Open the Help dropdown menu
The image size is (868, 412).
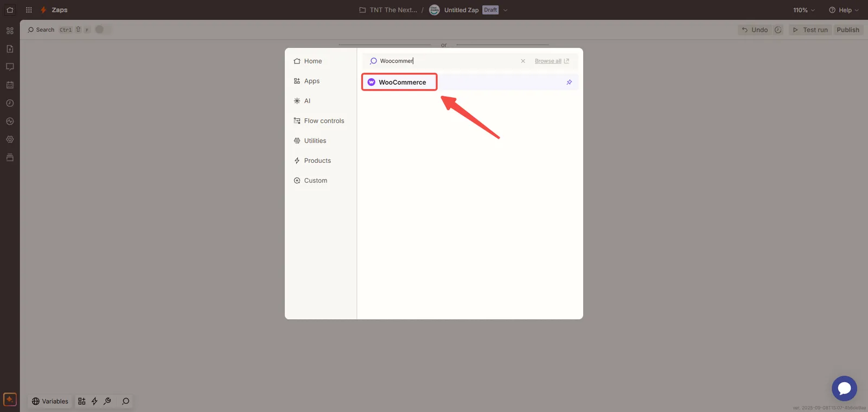[x=844, y=10]
